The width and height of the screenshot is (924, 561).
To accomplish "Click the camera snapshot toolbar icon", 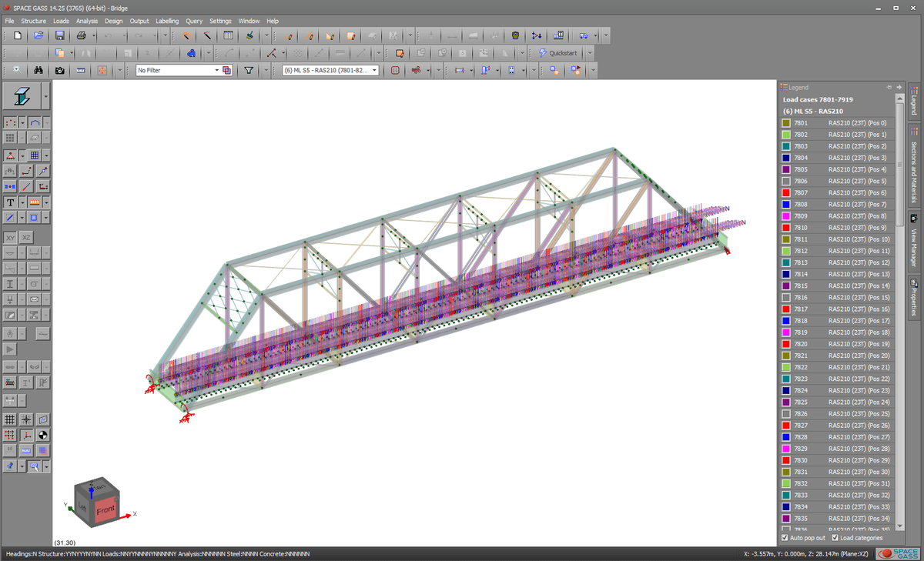I will (x=59, y=70).
